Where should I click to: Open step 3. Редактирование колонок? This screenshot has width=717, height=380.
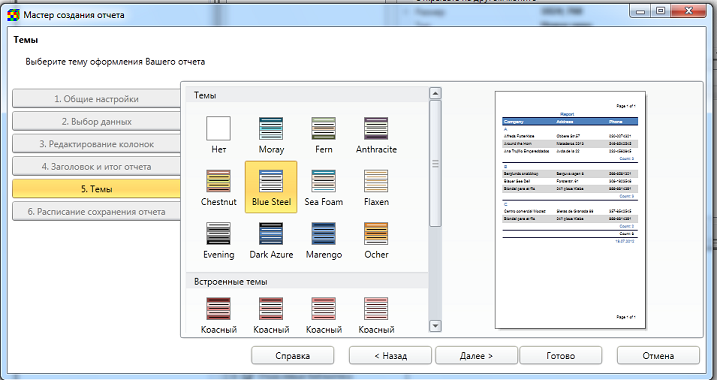(96, 144)
